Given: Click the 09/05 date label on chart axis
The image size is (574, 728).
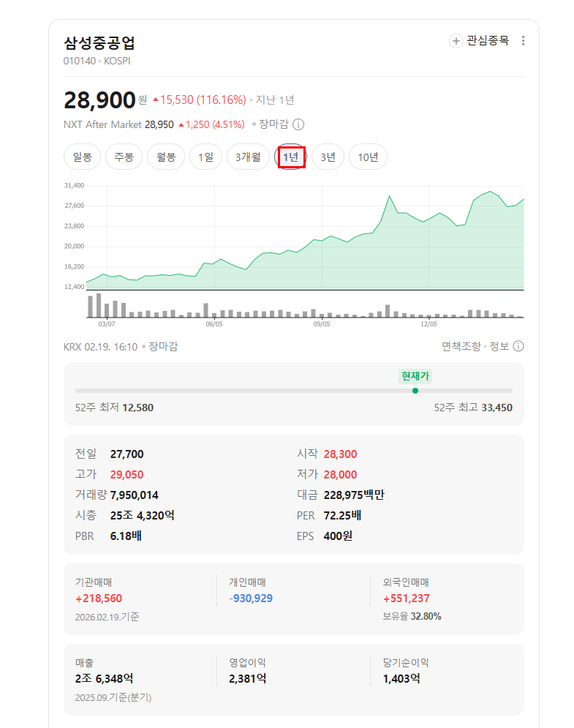Looking at the screenshot, I should 322,324.
